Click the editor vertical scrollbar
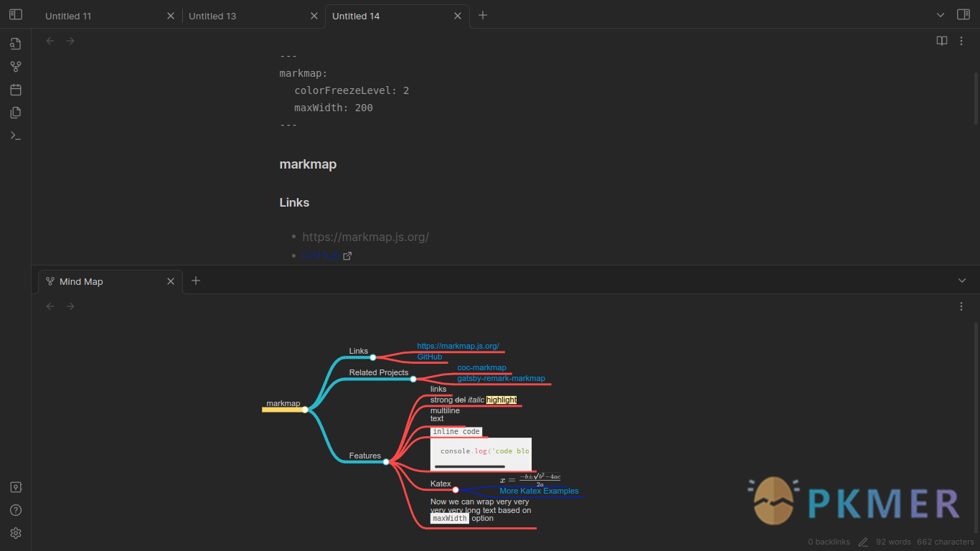 point(976,97)
